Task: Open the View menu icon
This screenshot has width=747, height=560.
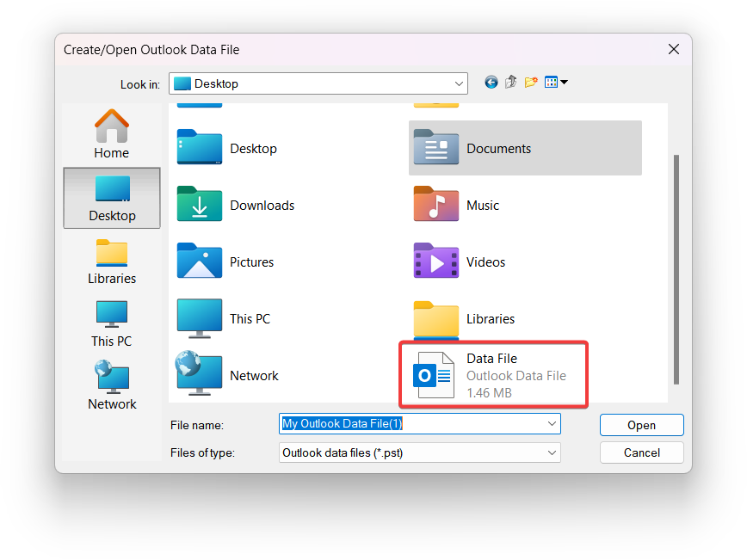Action: tap(556, 83)
